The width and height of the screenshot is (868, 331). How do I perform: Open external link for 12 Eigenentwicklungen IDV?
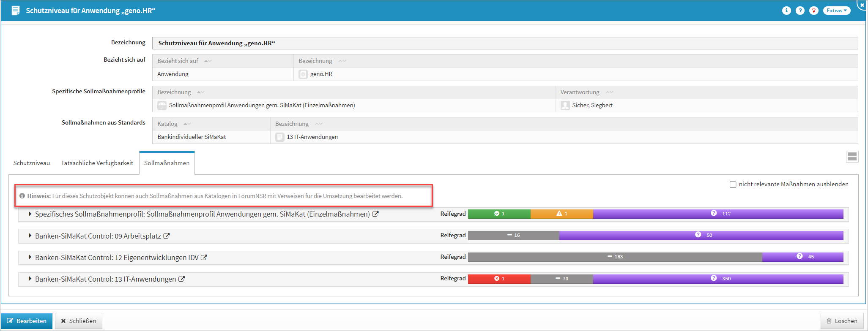click(204, 258)
